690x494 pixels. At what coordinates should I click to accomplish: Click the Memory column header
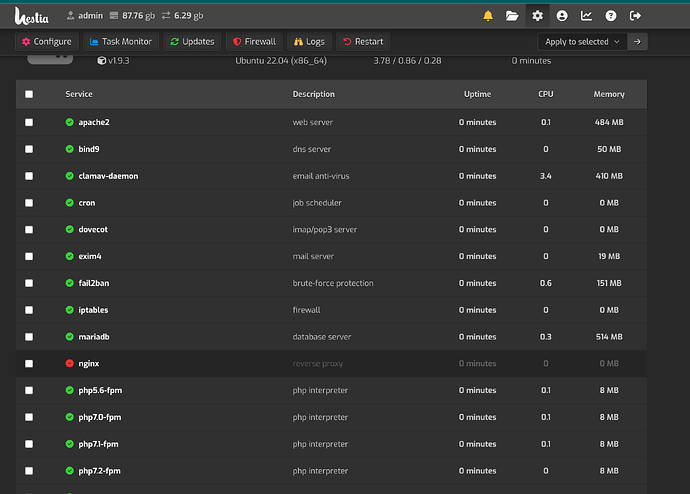(x=609, y=94)
